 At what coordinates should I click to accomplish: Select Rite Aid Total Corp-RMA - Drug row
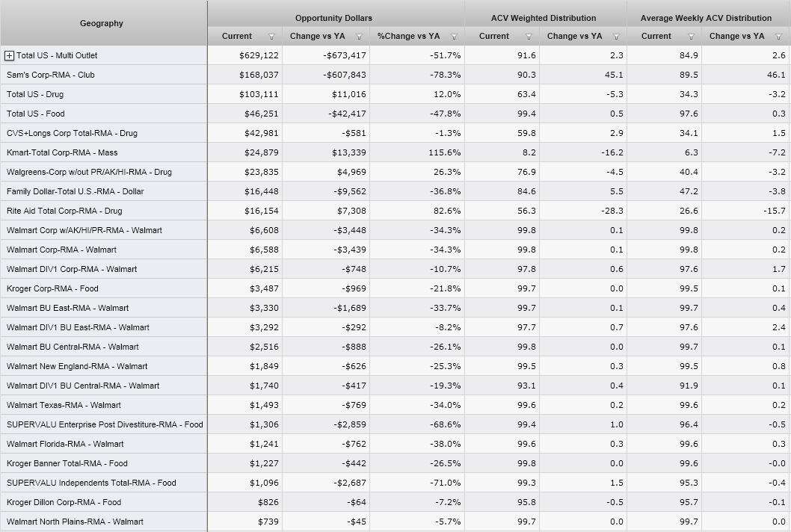coord(64,211)
